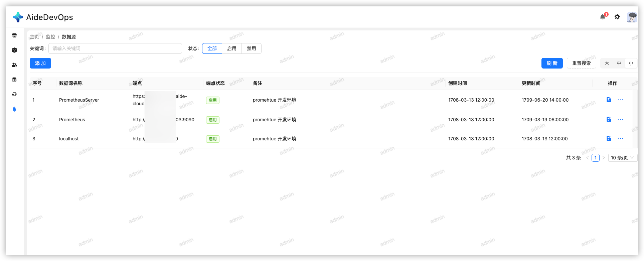Screen dimensions: 644x261
Task: Open more actions for localhost row
Action: [621, 138]
